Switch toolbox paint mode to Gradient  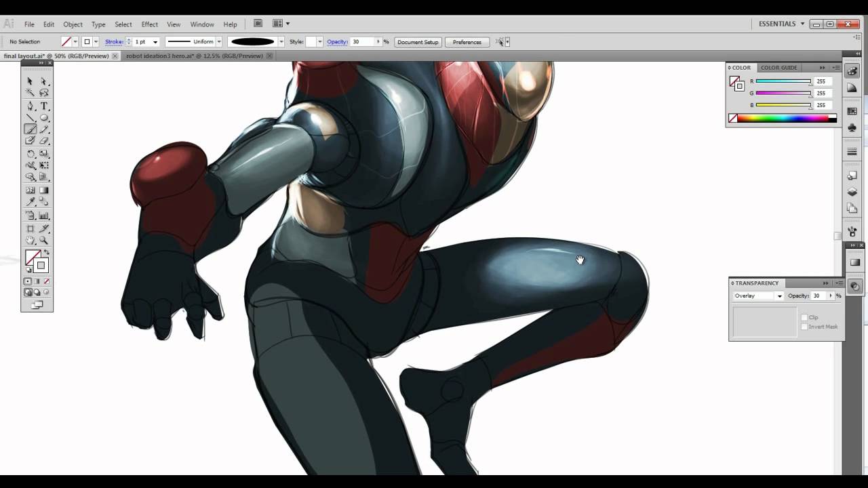37,281
